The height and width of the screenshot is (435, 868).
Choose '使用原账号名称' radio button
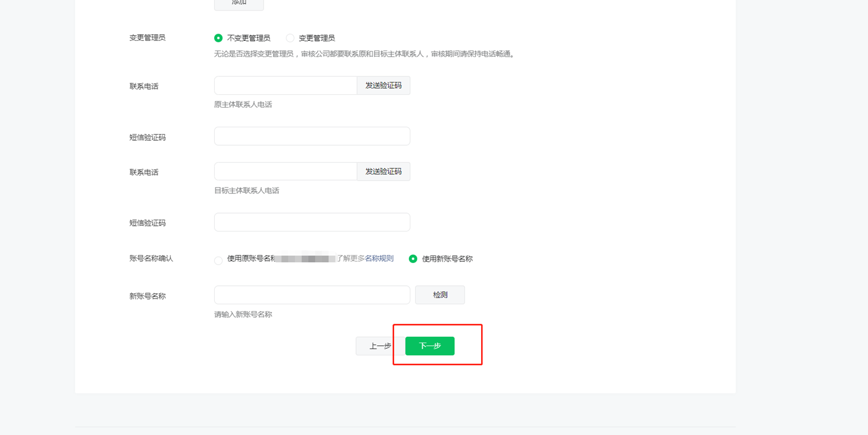(x=219, y=260)
